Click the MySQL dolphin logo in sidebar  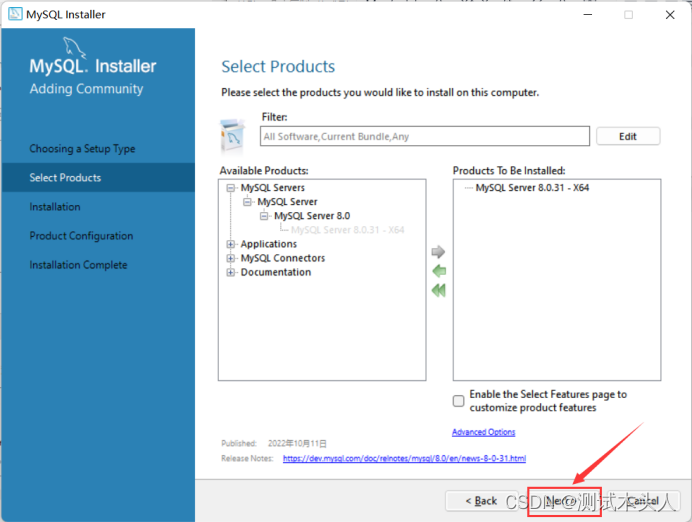(x=74, y=47)
